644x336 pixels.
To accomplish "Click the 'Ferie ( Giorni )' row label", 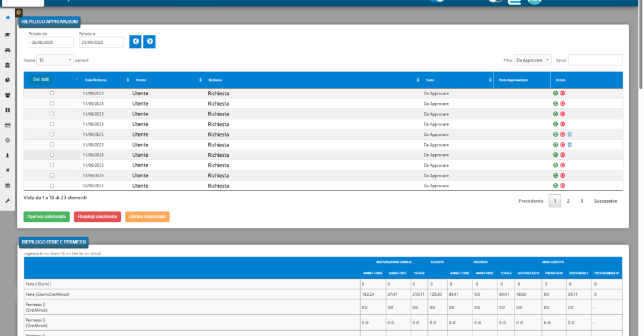I will coord(39,284).
